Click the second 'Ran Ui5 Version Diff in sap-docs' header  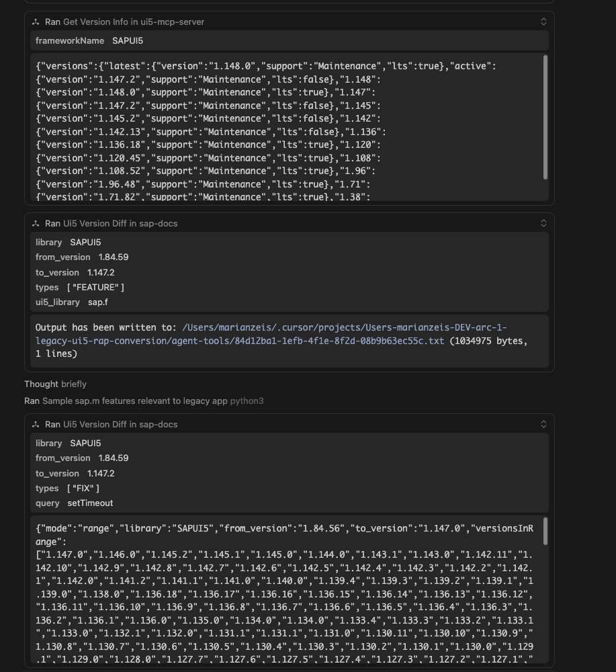[112, 424]
